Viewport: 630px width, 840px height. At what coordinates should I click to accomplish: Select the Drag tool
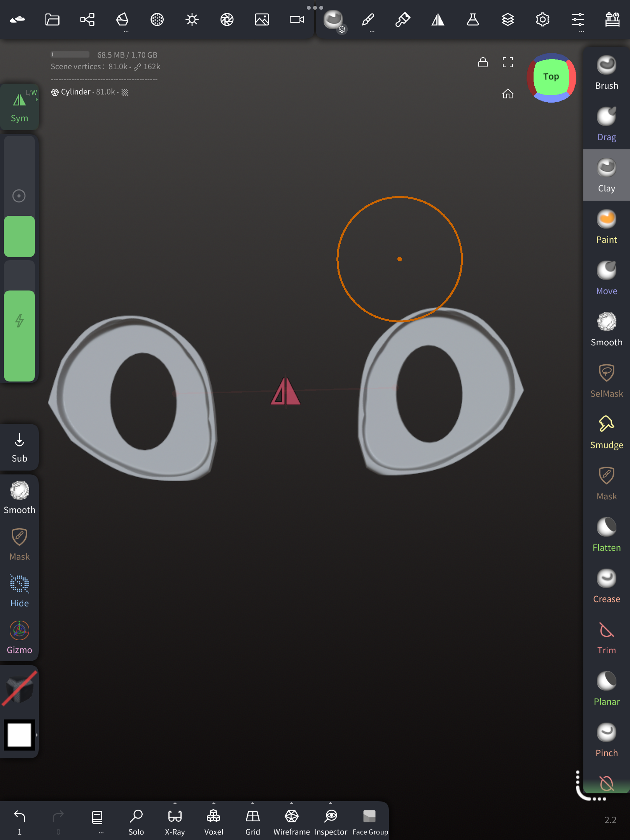(x=606, y=124)
